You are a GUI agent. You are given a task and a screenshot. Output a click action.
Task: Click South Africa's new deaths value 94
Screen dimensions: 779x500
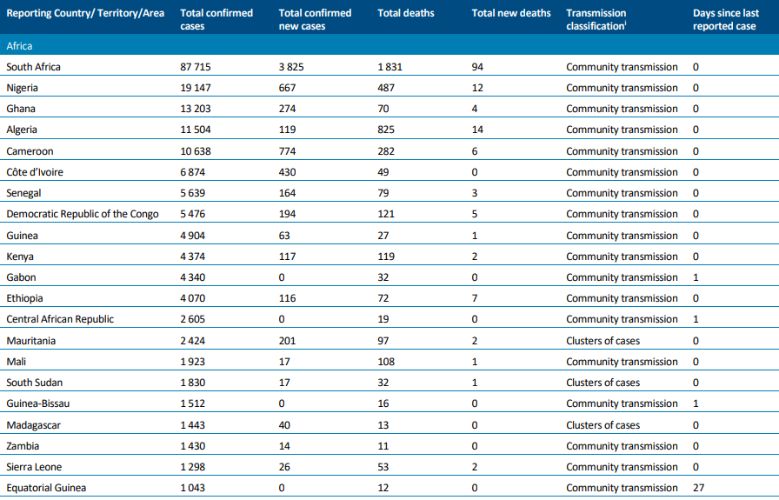click(478, 66)
